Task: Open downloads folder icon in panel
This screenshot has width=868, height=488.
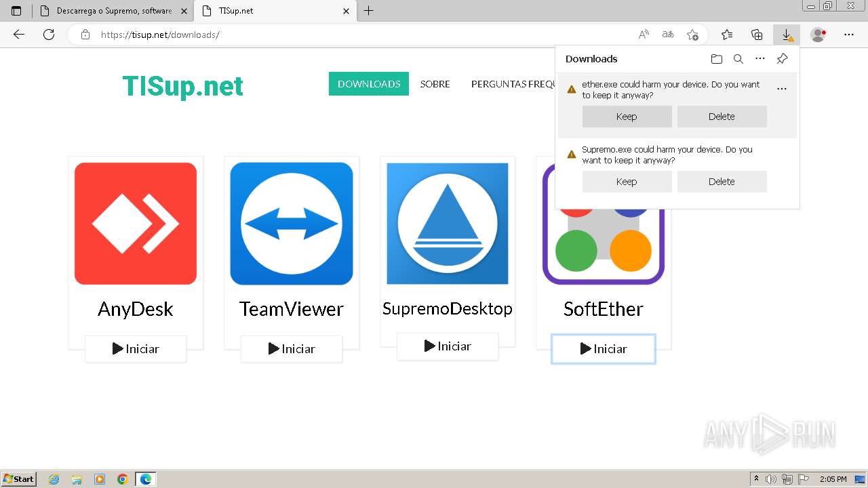Action: click(717, 59)
